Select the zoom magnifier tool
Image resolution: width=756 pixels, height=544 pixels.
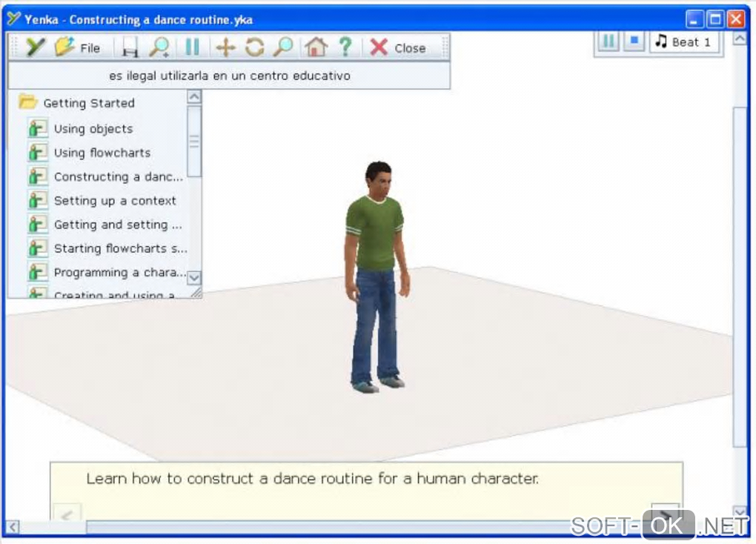pyautogui.click(x=283, y=47)
